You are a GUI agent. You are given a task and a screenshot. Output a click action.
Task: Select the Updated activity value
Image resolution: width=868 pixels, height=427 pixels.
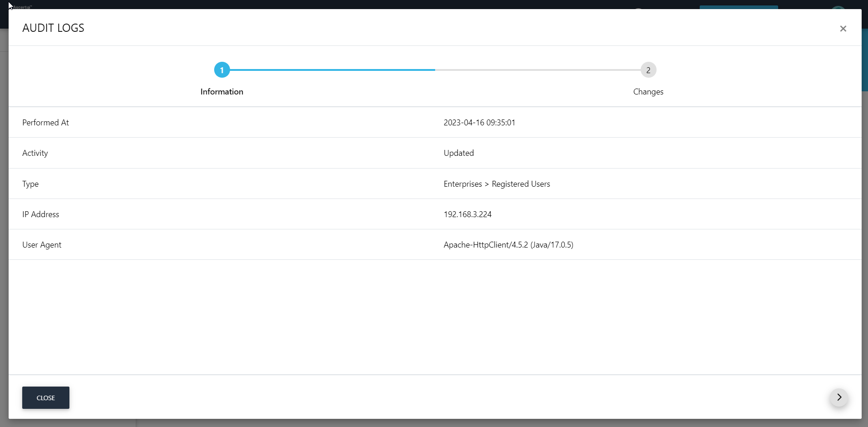coord(458,153)
